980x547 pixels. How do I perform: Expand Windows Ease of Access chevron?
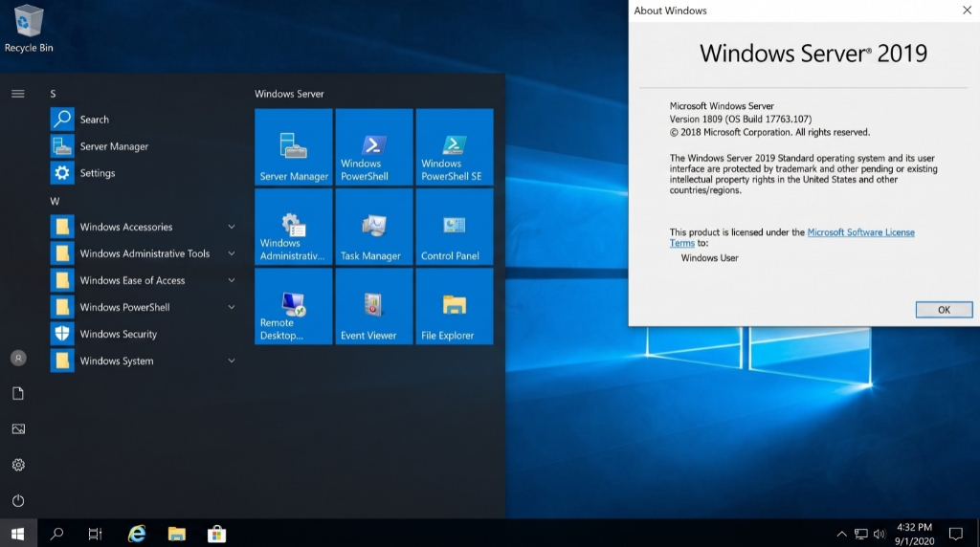coord(232,280)
